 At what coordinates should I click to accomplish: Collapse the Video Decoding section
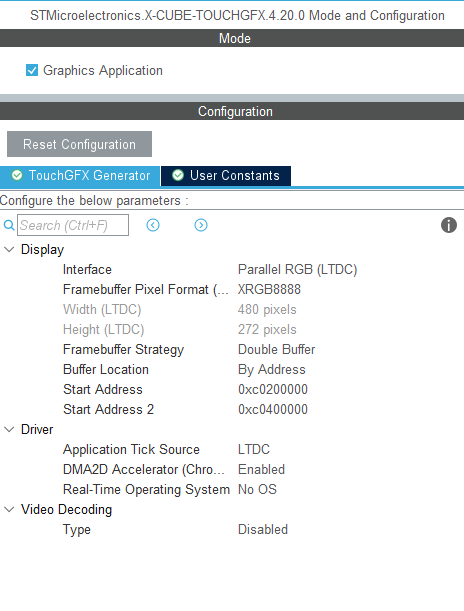coord(9,509)
